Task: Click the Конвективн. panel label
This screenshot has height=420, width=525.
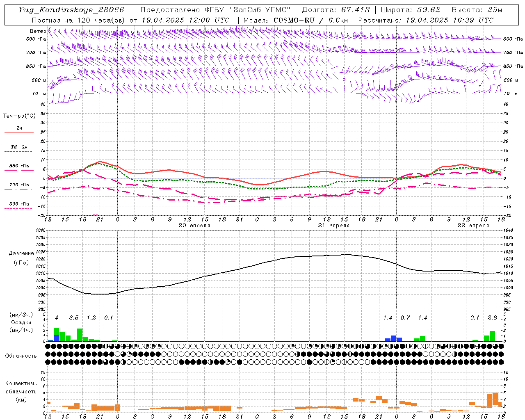Action: [21, 383]
